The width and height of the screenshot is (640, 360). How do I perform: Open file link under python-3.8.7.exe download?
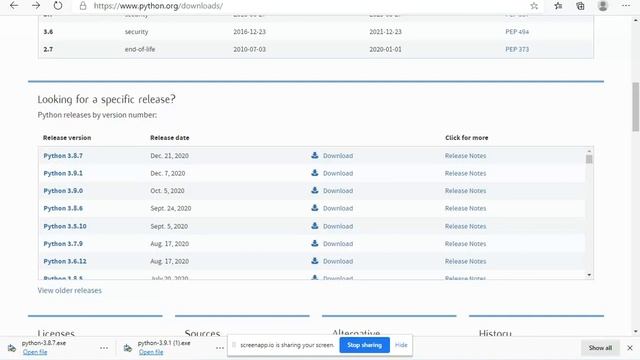(x=35, y=352)
